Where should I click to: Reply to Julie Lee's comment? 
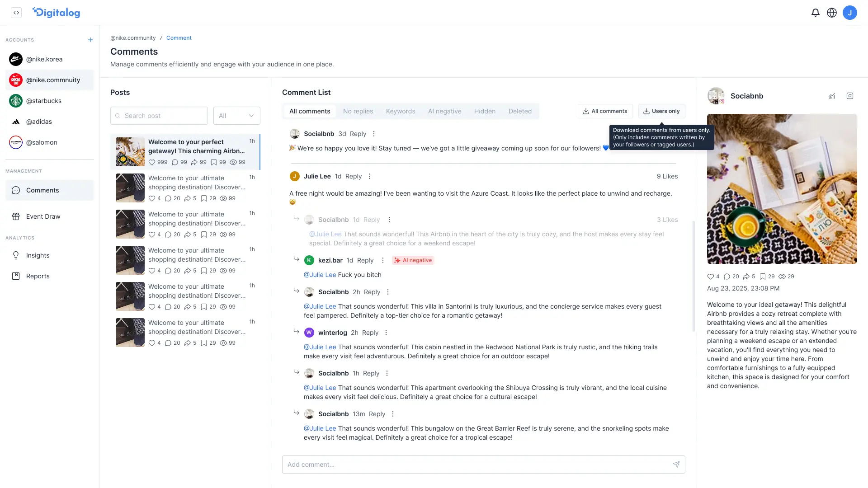[x=354, y=176]
